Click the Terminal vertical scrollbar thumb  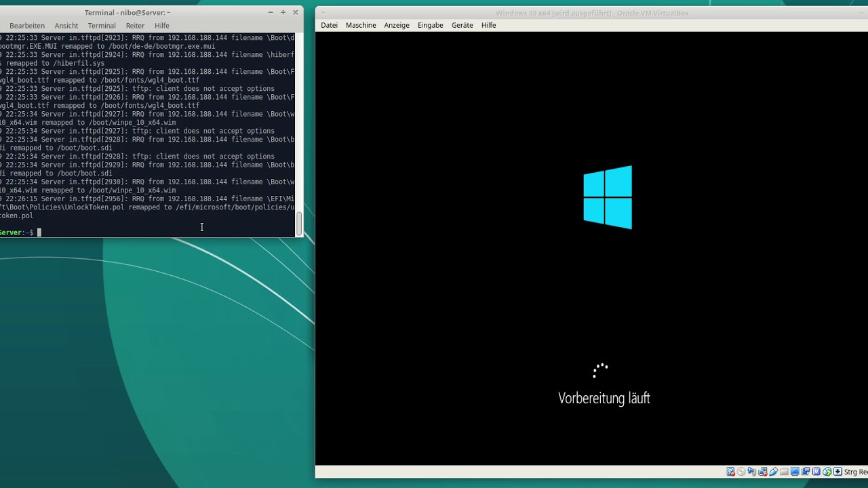[299, 224]
